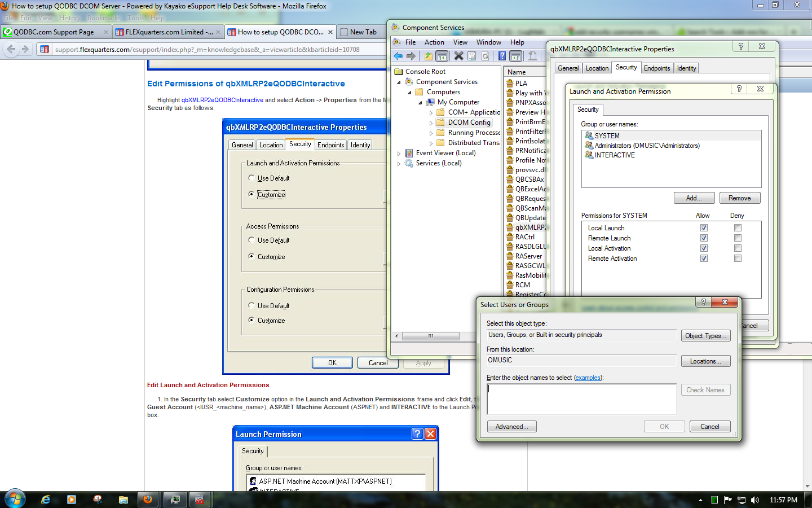The height and width of the screenshot is (508, 812).
Task: Check Deny for Remote Launch permission
Action: point(738,238)
